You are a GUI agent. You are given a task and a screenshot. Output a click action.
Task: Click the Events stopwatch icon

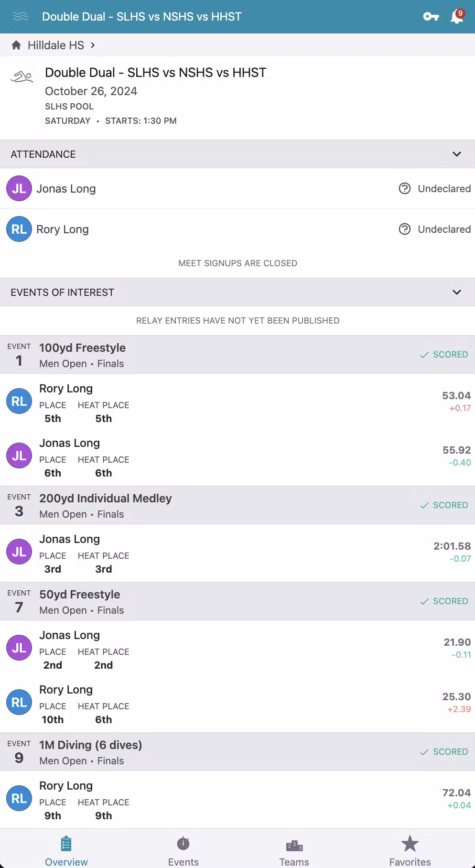[184, 844]
